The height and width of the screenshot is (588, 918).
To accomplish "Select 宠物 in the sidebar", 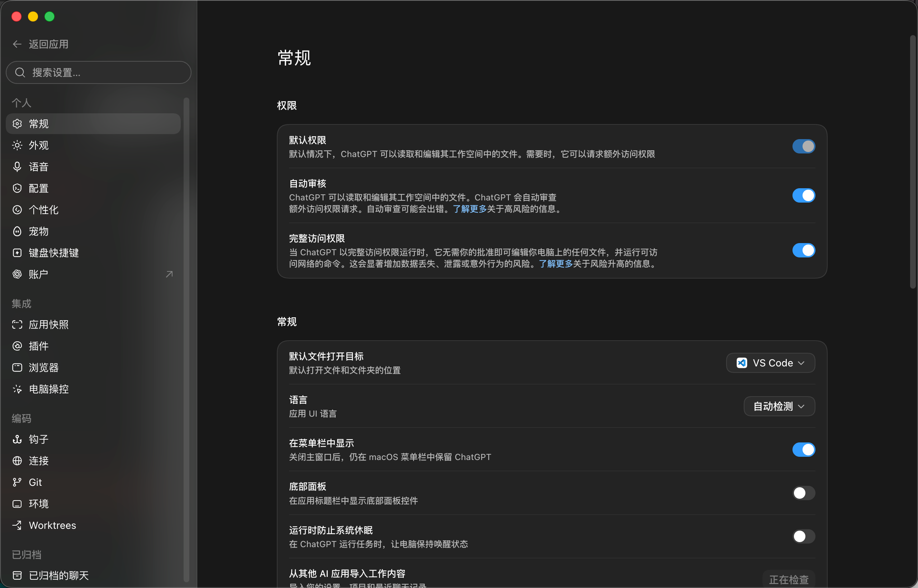I will point(93,231).
